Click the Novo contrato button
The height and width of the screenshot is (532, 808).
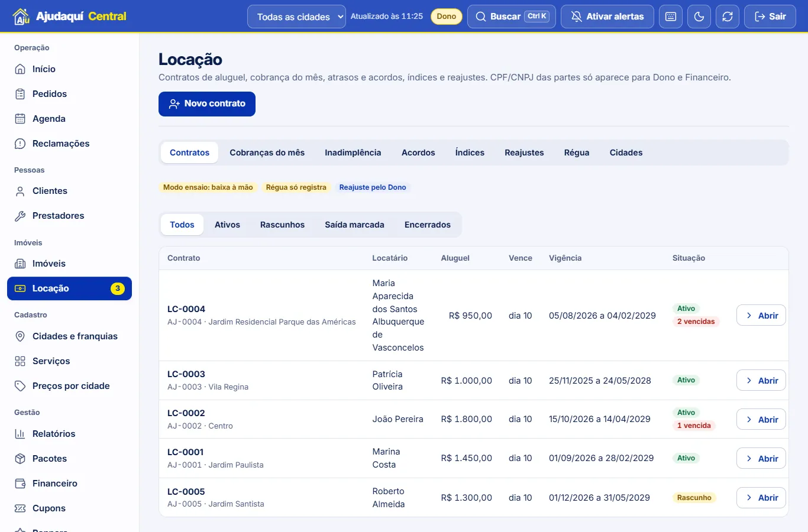coord(207,104)
